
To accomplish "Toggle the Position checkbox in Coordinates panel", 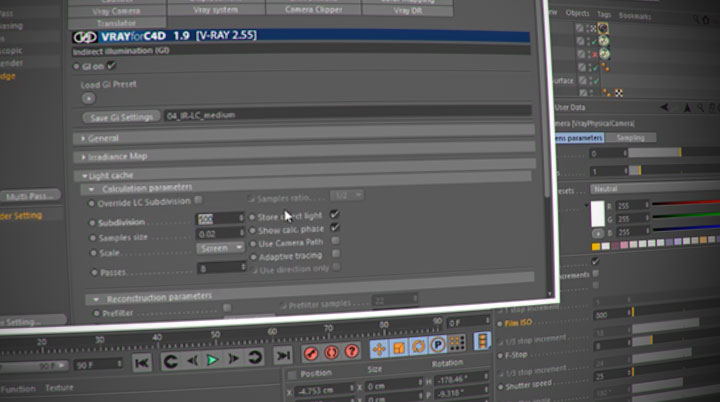I will [x=292, y=375].
